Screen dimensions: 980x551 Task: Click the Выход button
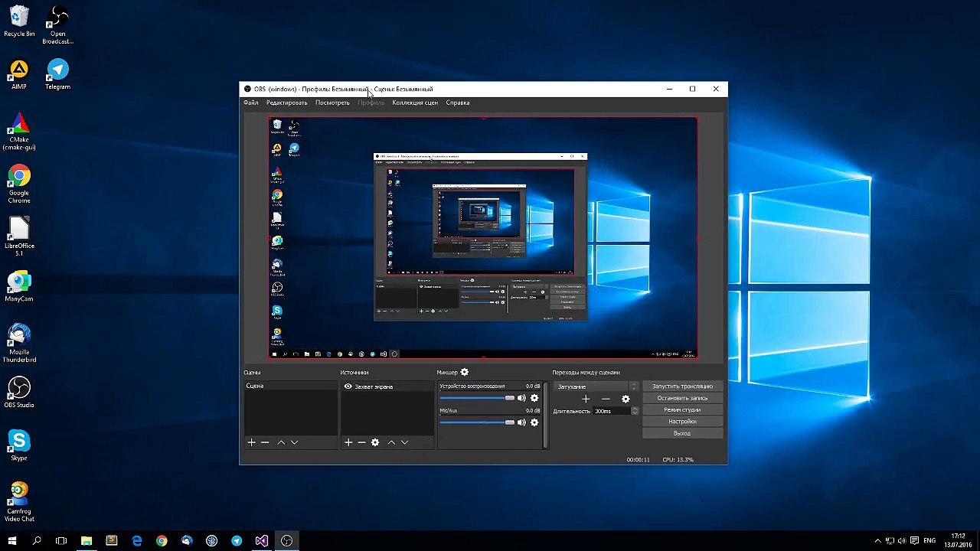click(x=682, y=433)
